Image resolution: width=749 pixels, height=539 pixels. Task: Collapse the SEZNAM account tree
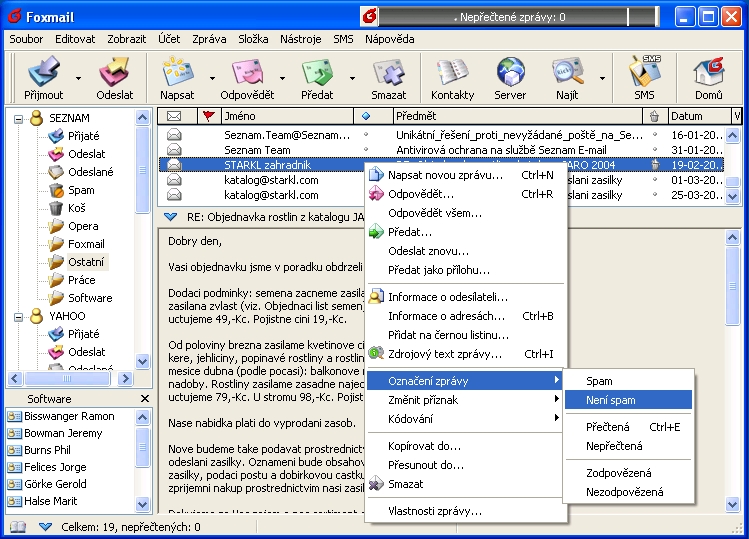[18, 119]
